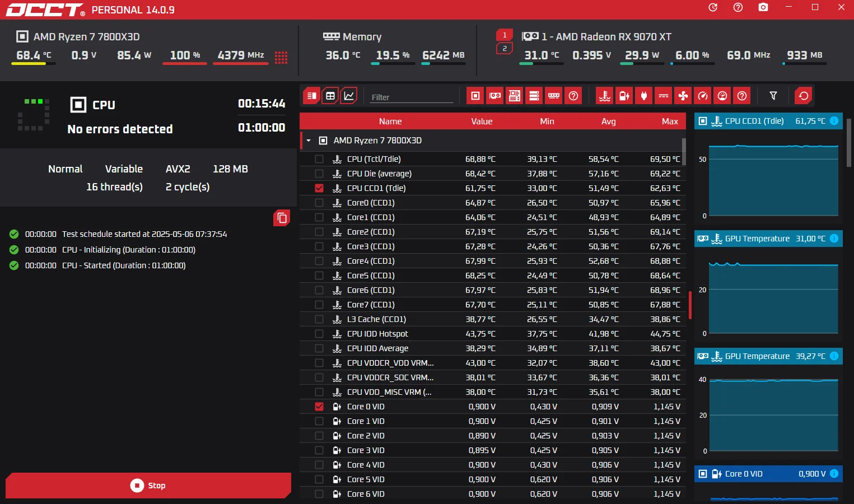The width and height of the screenshot is (854, 504).
Task: Sort the table by Avg column
Action: pyautogui.click(x=609, y=122)
